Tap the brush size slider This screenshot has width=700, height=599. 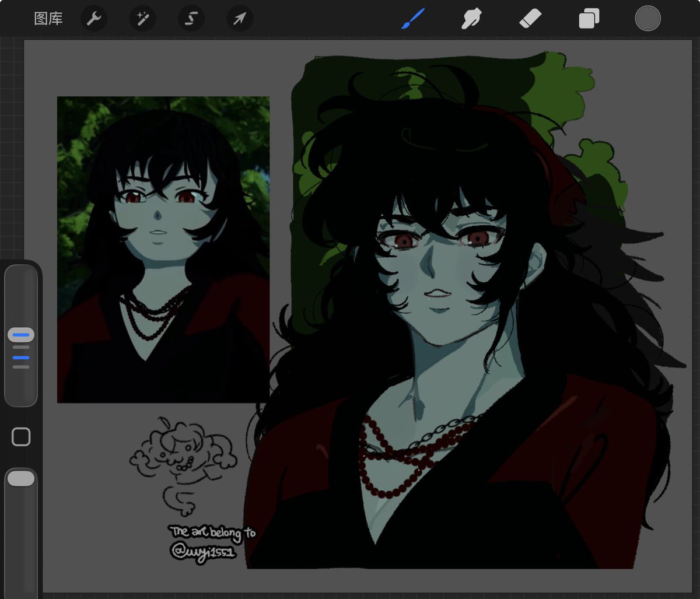[x=21, y=335]
